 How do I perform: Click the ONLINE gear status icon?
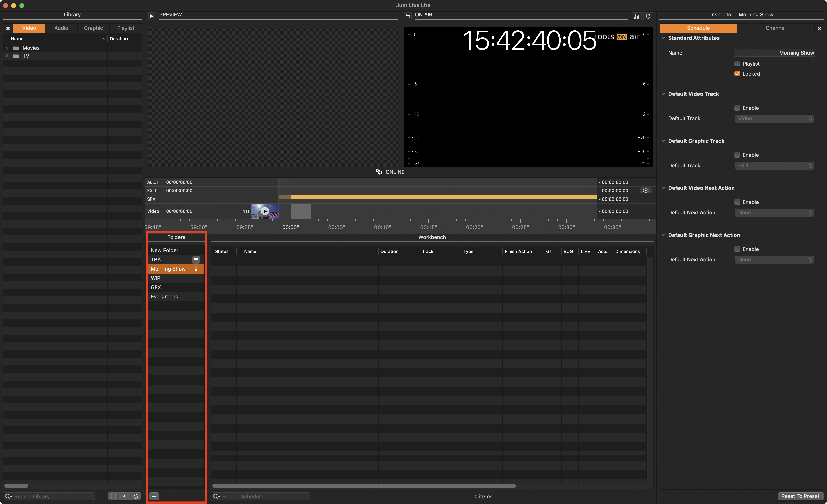point(379,172)
